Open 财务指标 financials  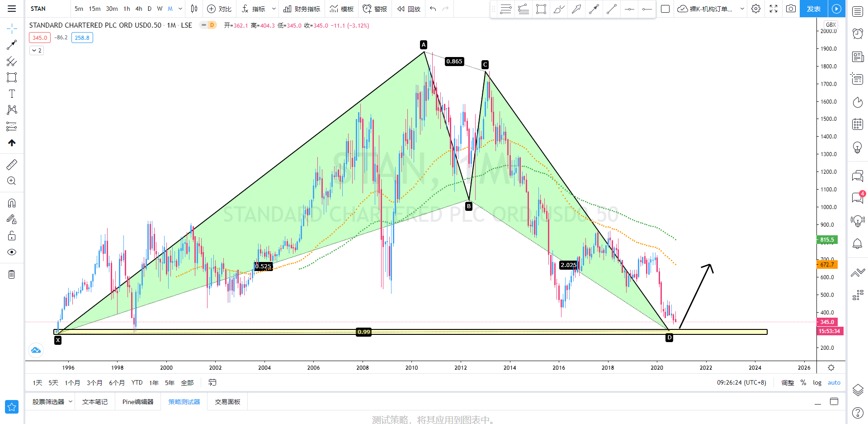302,9
